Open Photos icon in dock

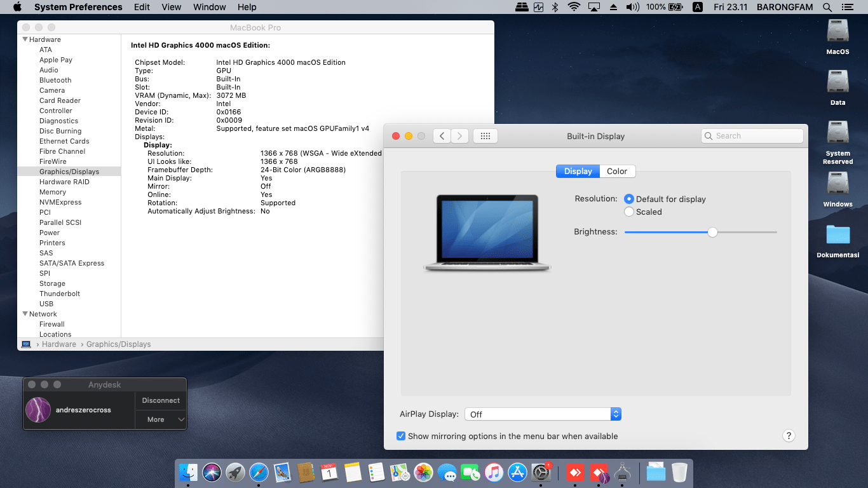423,472
